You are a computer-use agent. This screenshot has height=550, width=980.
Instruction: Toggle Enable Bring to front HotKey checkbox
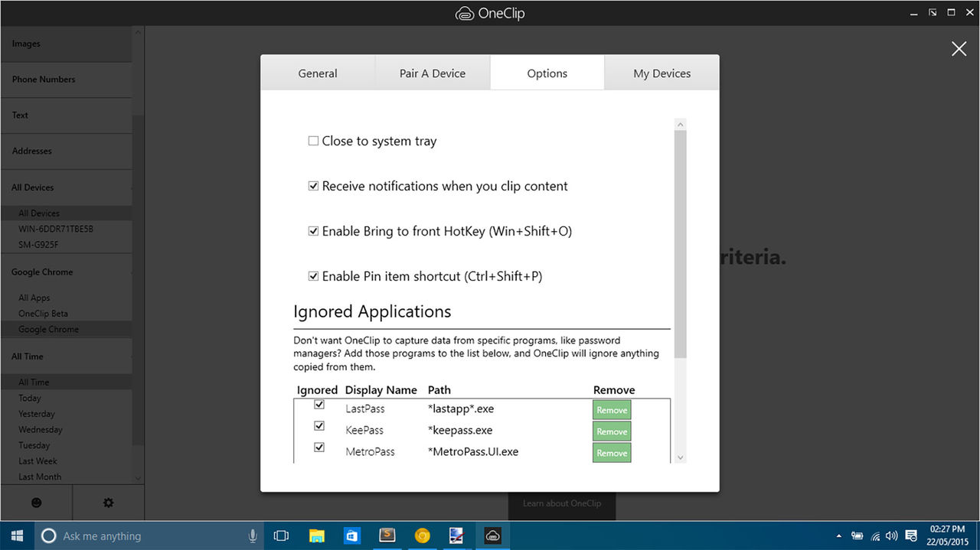click(x=313, y=231)
